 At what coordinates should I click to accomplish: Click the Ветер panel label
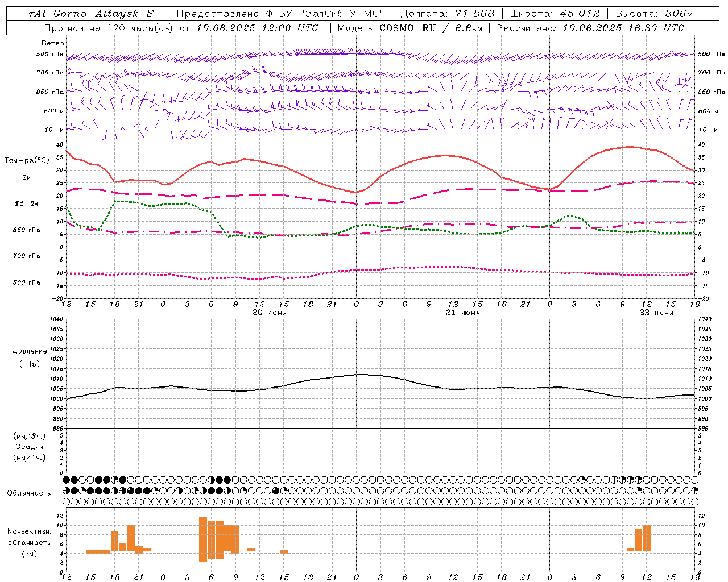53,43
